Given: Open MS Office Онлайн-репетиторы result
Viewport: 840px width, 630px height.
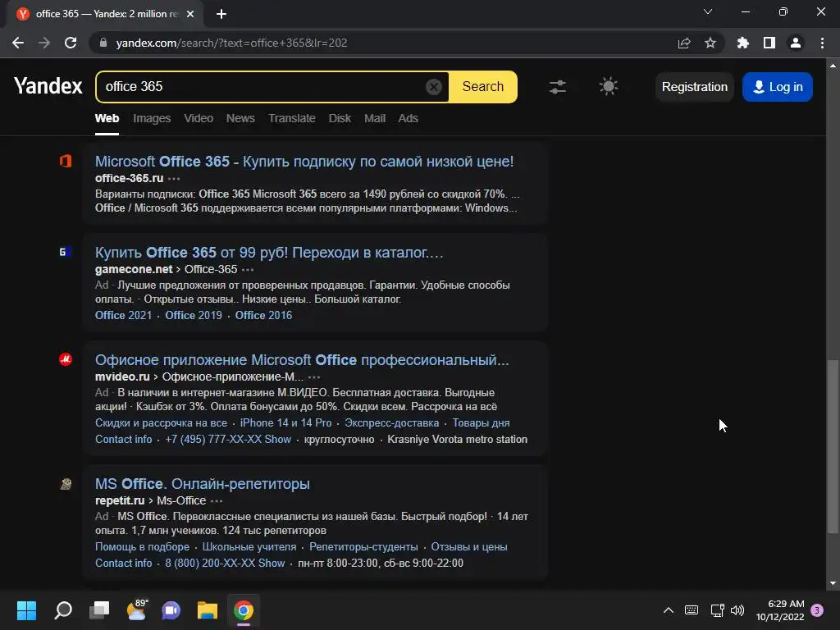Looking at the screenshot, I should click(x=203, y=484).
